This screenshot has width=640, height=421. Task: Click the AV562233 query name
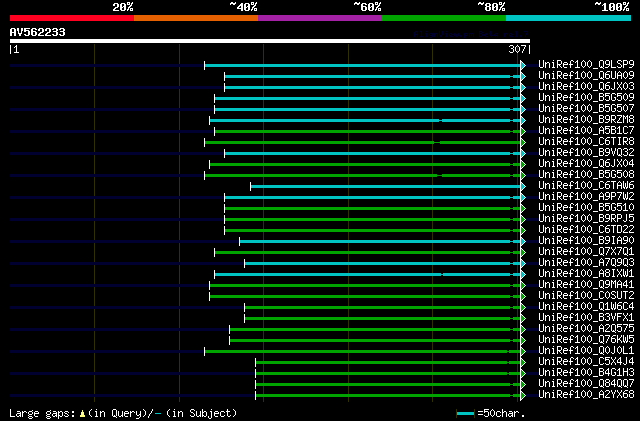pyautogui.click(x=38, y=32)
